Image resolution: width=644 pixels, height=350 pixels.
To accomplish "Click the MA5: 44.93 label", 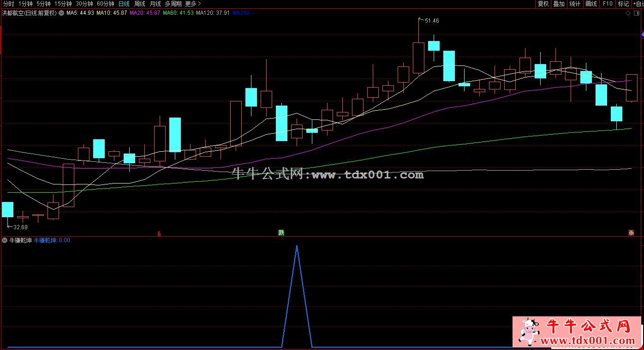I will pos(80,13).
